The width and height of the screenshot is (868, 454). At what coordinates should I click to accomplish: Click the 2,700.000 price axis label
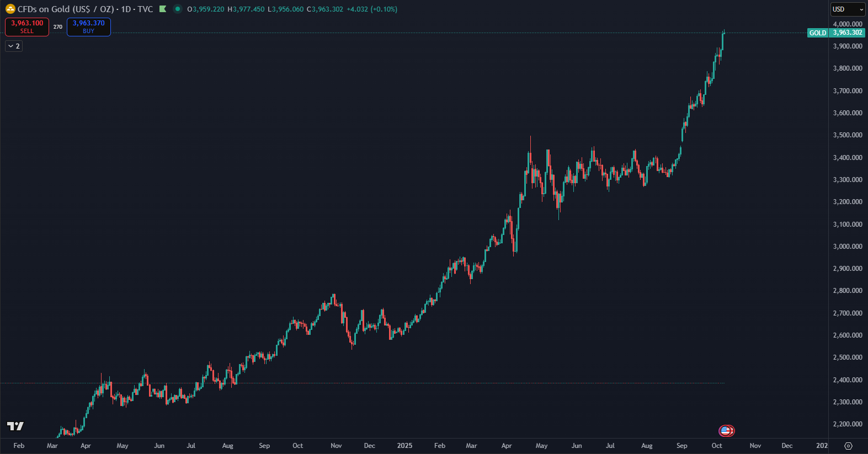(x=848, y=313)
